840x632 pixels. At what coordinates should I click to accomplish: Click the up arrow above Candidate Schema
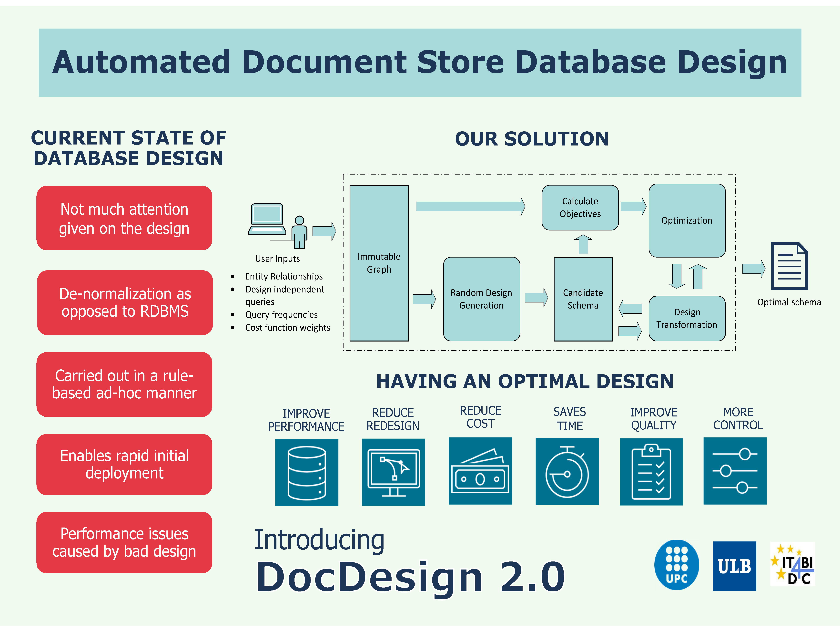click(x=583, y=244)
